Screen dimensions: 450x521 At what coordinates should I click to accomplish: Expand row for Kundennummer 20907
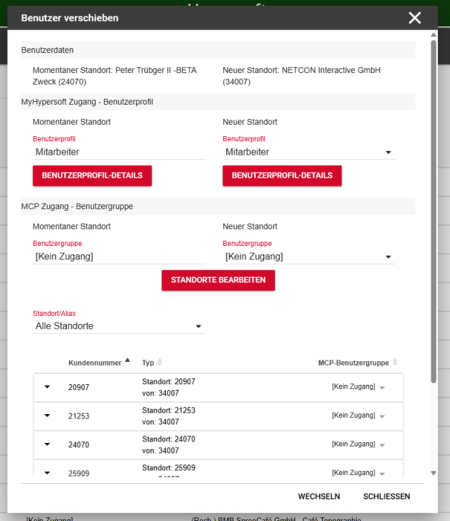click(47, 387)
